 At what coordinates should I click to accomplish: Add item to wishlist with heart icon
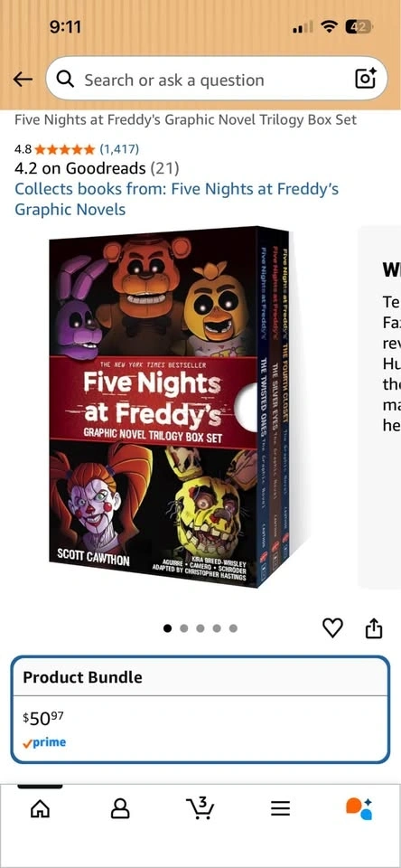pos(332,628)
